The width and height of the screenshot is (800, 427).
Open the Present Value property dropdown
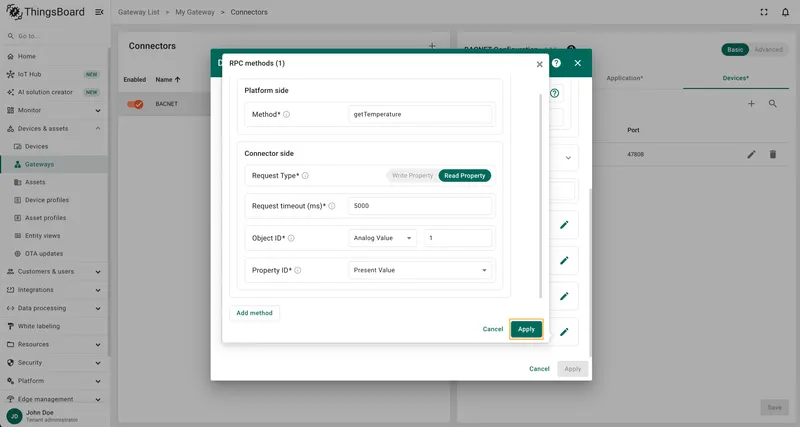420,270
